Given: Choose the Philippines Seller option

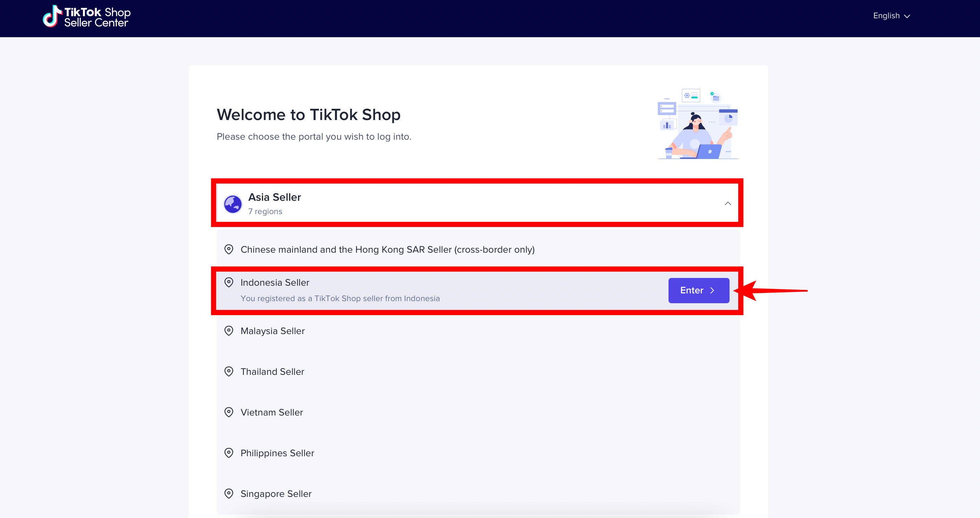Looking at the screenshot, I should coord(277,453).
